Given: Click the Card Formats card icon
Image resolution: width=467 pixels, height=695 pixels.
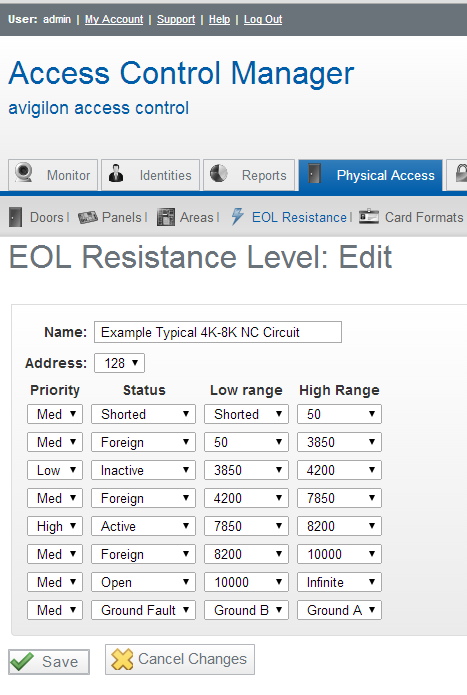Looking at the screenshot, I should coord(369,217).
